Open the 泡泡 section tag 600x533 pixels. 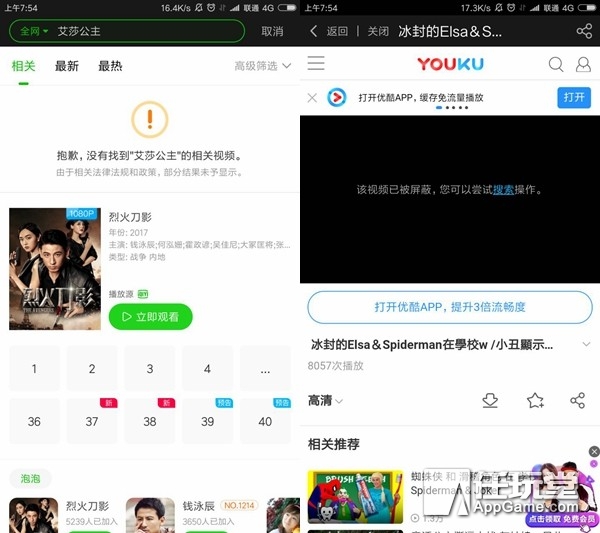pos(30,478)
